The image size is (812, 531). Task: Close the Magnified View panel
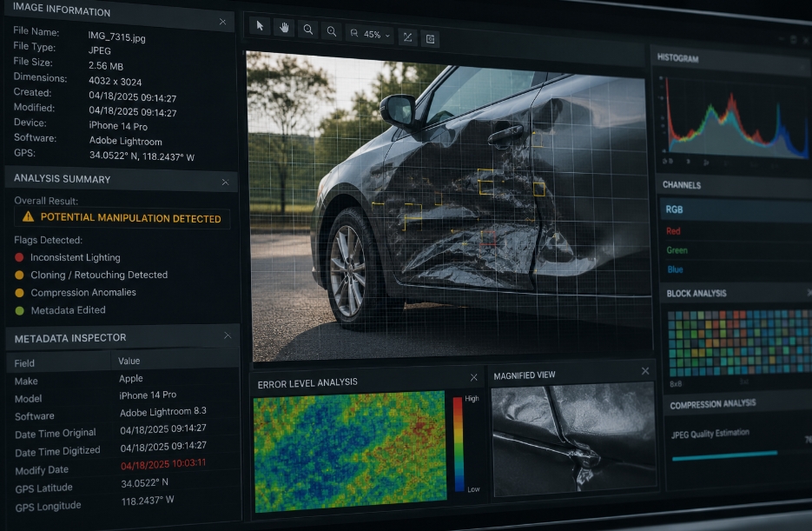click(644, 371)
